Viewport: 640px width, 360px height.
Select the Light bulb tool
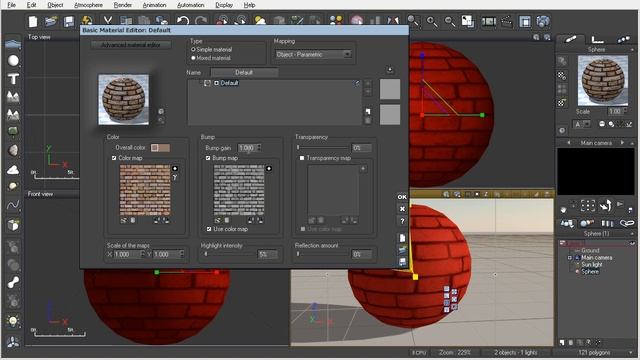13,322
